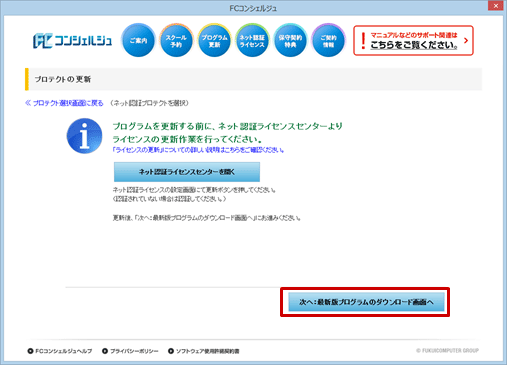
Task: Open the 保守契約特典 circle menu
Action: pos(290,40)
